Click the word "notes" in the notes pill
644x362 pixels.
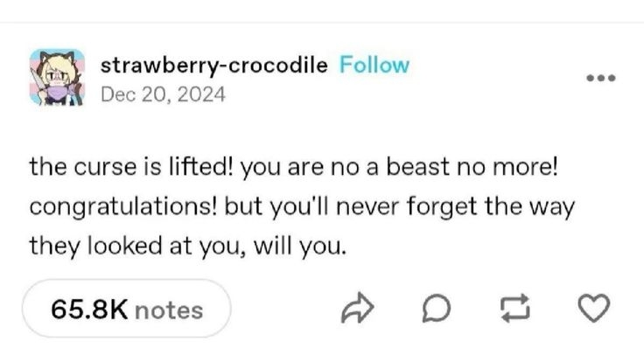coord(169,310)
